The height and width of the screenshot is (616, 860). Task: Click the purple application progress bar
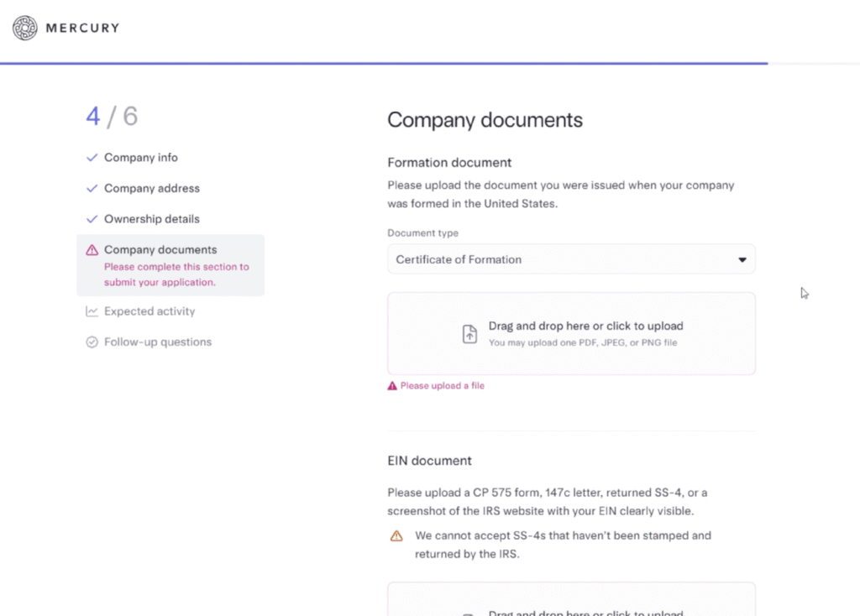384,63
